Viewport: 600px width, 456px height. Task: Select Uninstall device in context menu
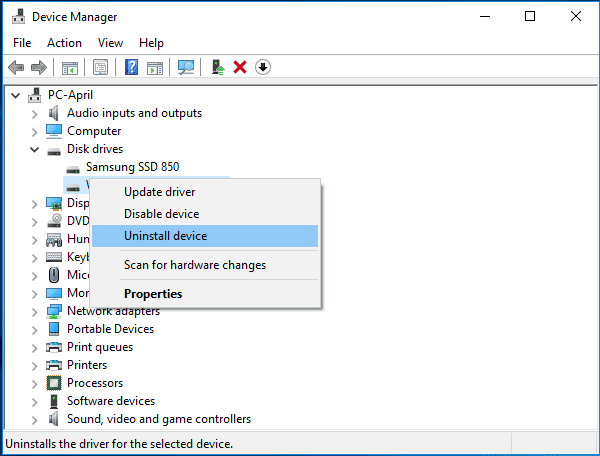pyautogui.click(x=205, y=236)
